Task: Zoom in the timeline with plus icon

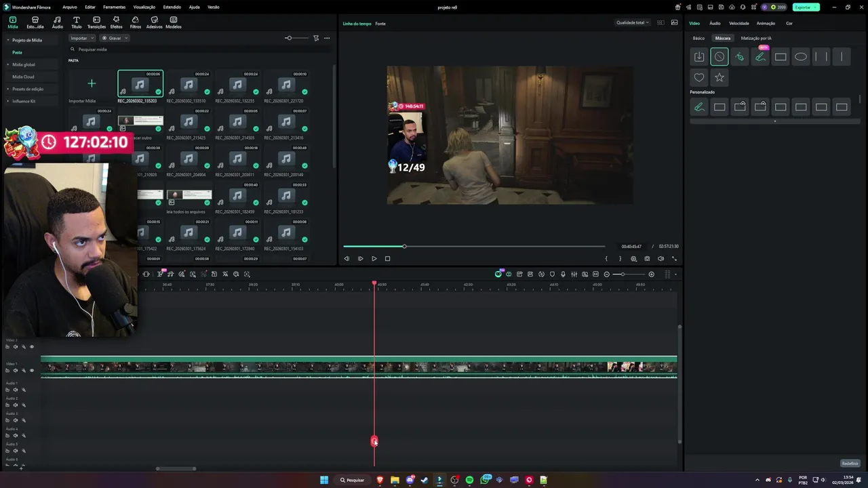Action: [x=652, y=274]
